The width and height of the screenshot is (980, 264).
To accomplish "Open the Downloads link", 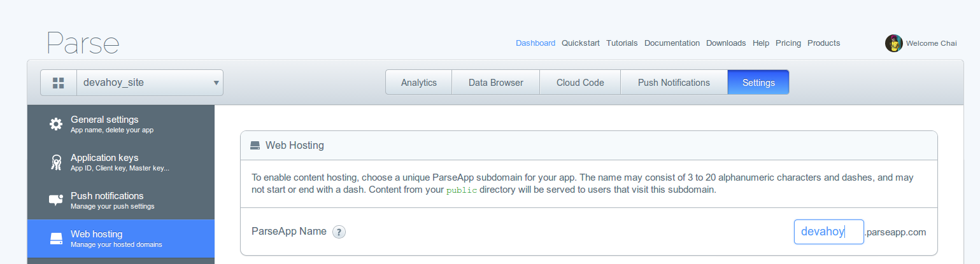I will (726, 43).
